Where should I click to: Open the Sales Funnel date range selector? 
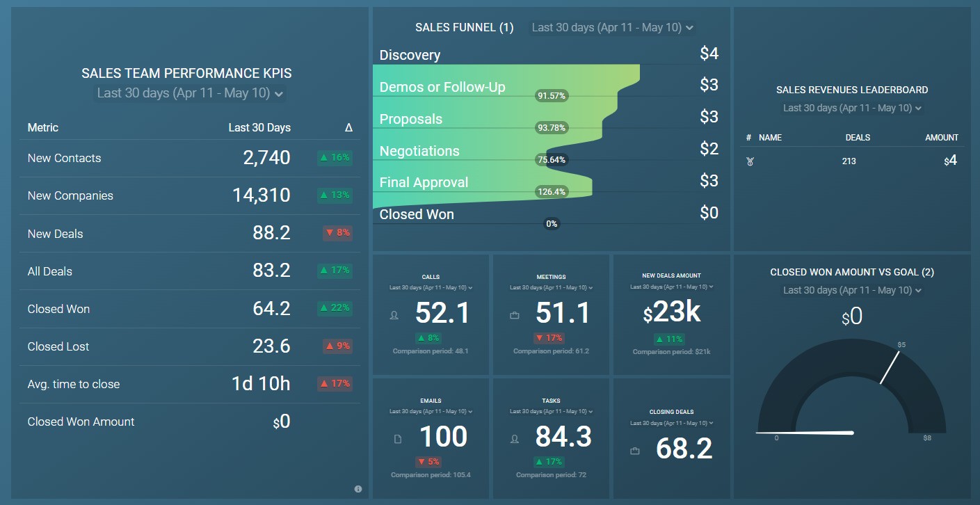pos(611,27)
